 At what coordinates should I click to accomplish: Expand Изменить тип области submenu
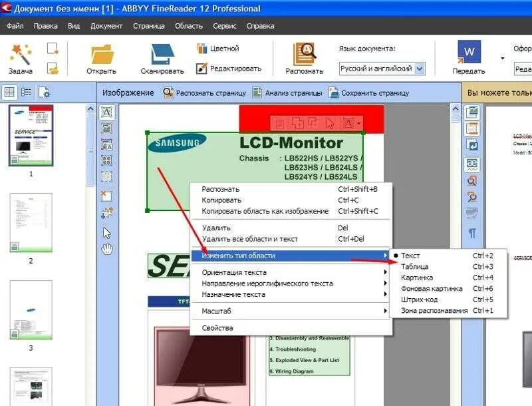pos(291,256)
